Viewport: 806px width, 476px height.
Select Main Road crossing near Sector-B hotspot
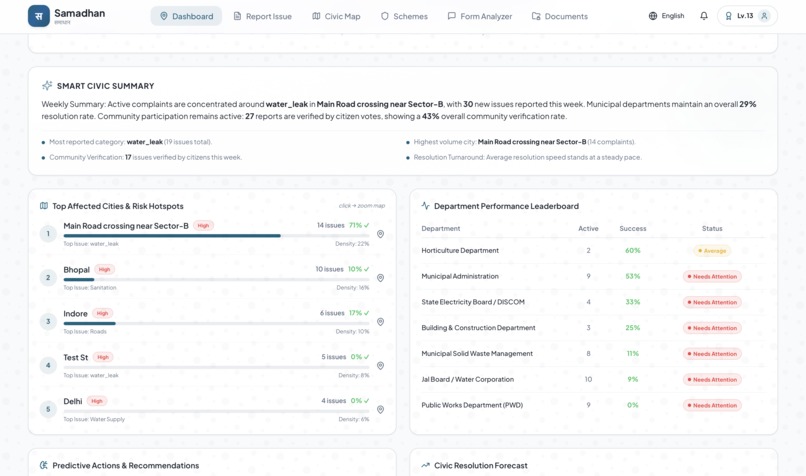(x=212, y=234)
